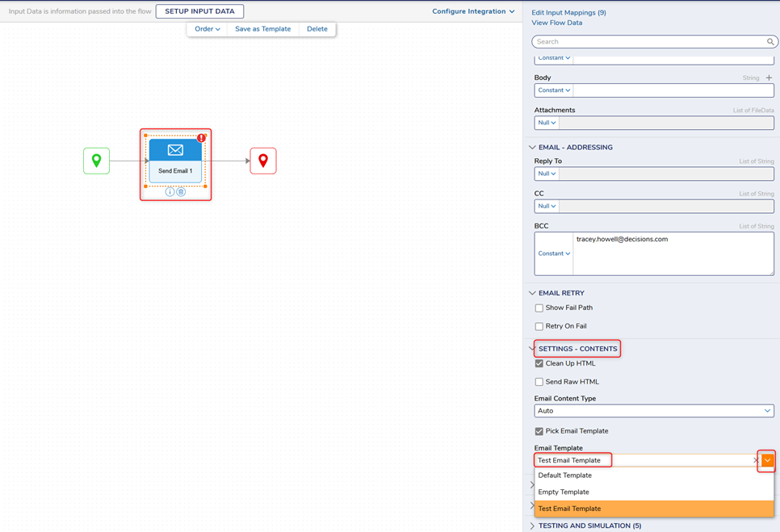Open the Order dropdown in toolbar
This screenshot has width=780, height=532.
(207, 29)
